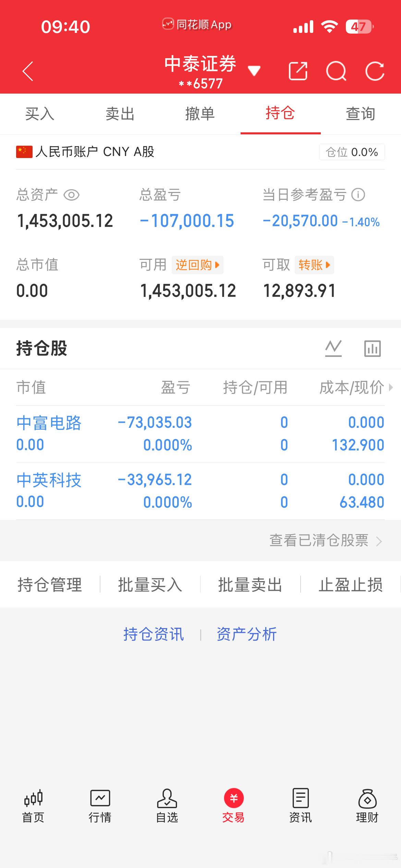Sort by 市值 column header
The image size is (401, 868).
point(31,387)
